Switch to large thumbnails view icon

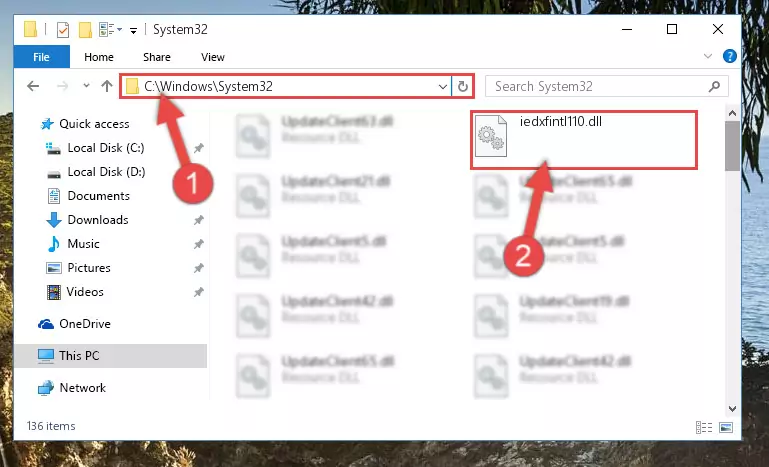click(726, 427)
